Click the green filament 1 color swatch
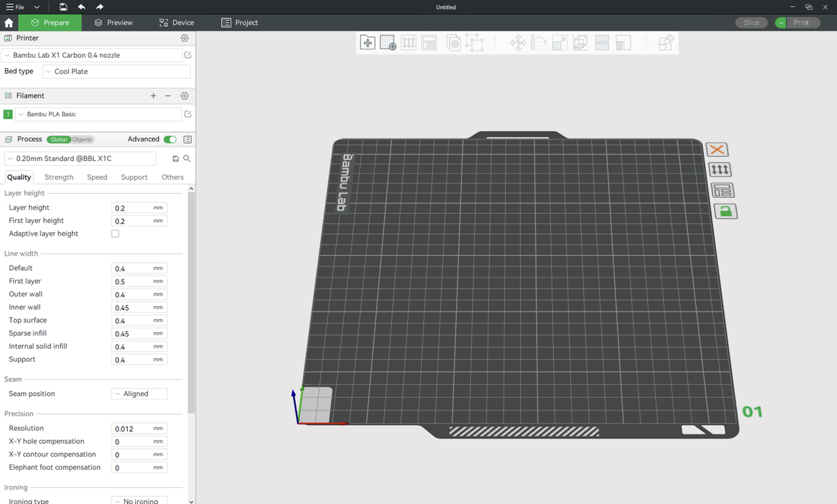This screenshot has width=837, height=504. tap(8, 114)
